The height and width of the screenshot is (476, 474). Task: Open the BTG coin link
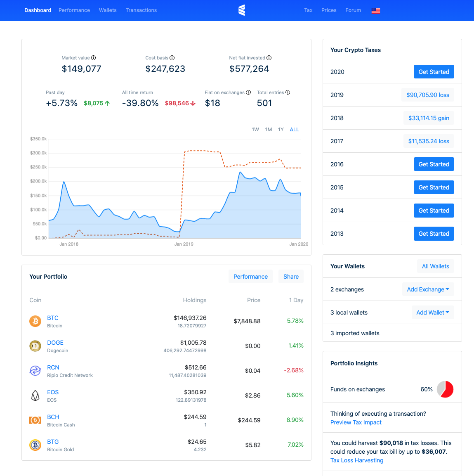point(53,442)
